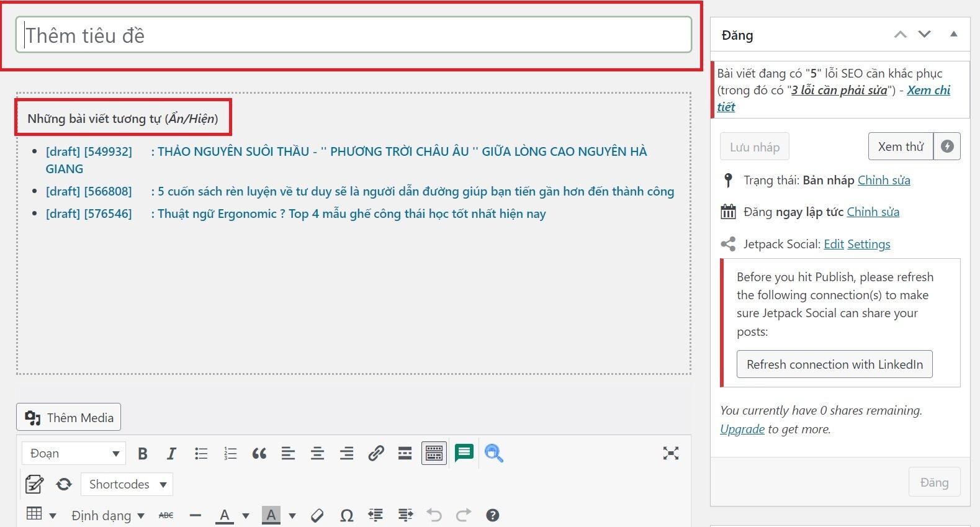Image resolution: width=980 pixels, height=527 pixels.
Task: Toggle the toolbar kitchen sink button
Action: [434, 454]
